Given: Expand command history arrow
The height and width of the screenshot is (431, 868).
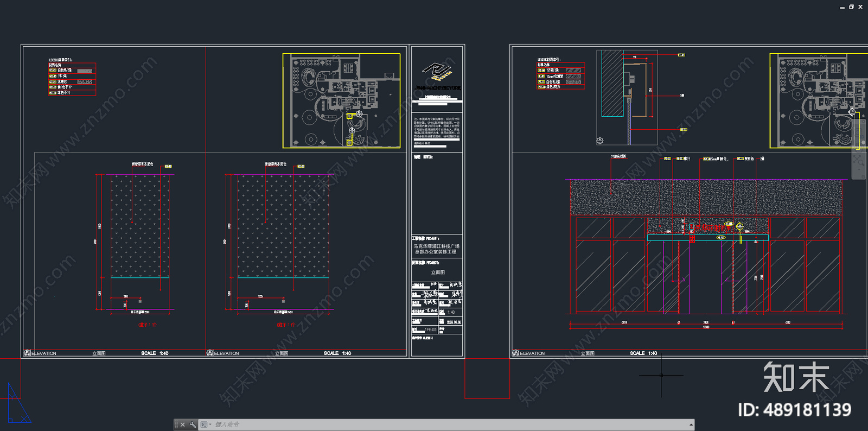Looking at the screenshot, I should [x=691, y=424].
